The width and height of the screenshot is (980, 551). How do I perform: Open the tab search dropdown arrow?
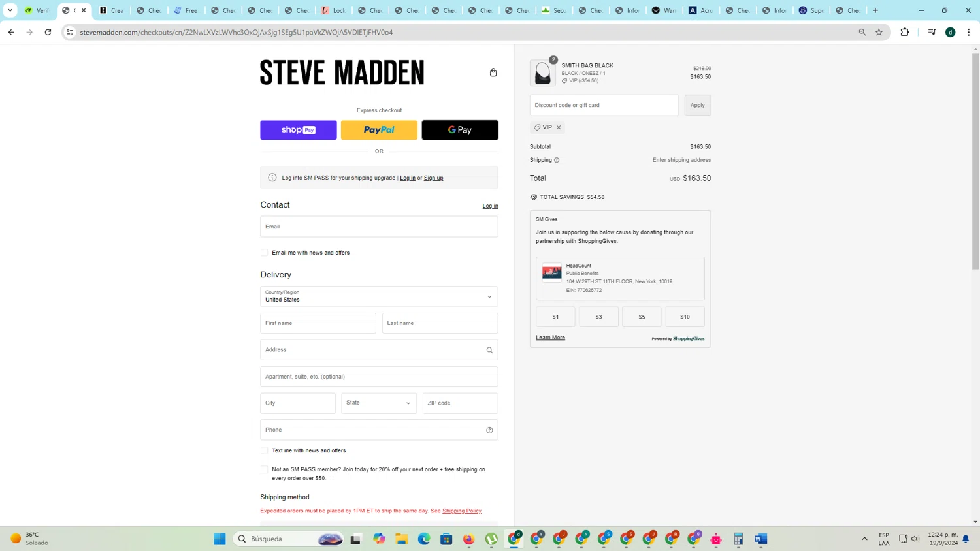[x=10, y=10]
